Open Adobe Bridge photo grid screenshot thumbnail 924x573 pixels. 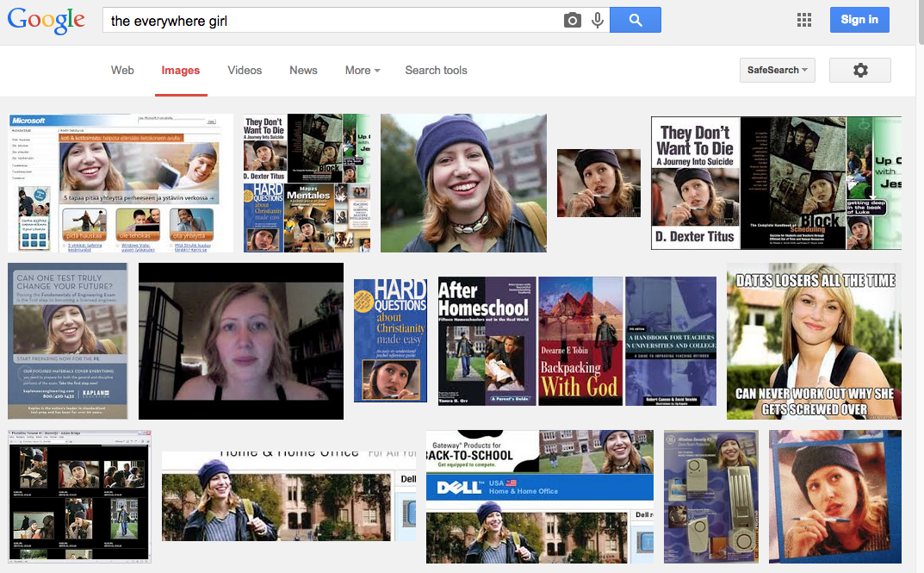click(79, 496)
